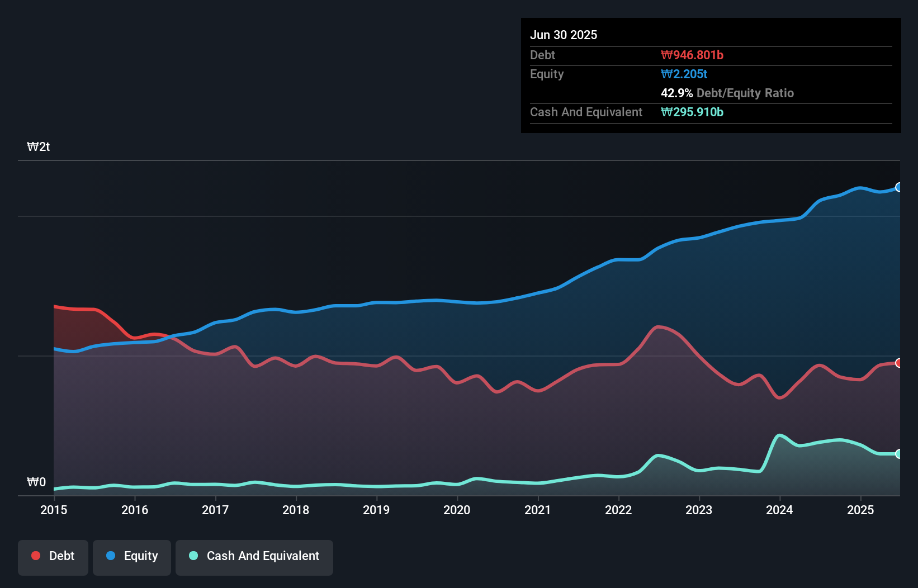Click the red Debt legend dot
The image size is (918, 588).
click(x=36, y=556)
